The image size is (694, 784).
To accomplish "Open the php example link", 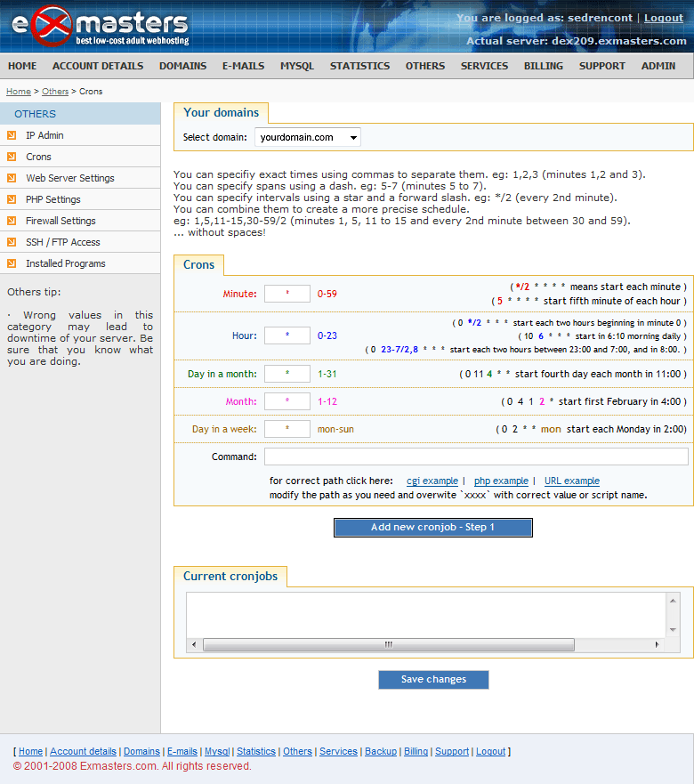I will (501, 481).
